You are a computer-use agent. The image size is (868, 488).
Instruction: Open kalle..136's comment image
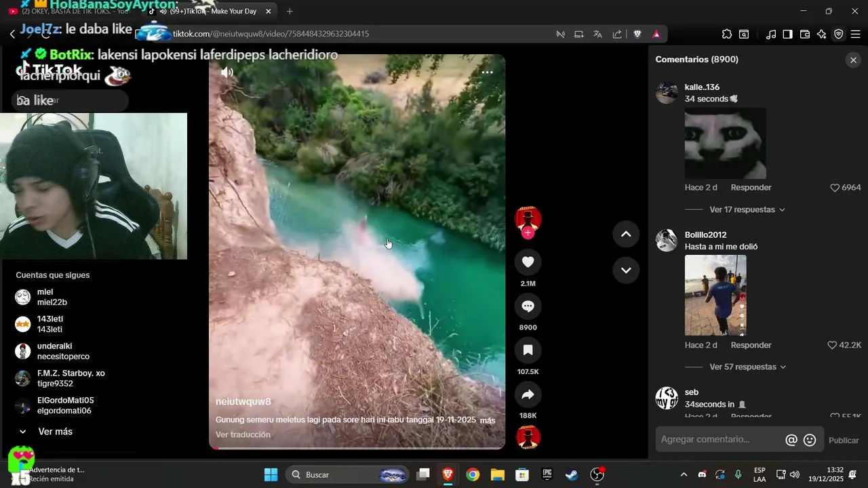pyautogui.click(x=725, y=143)
